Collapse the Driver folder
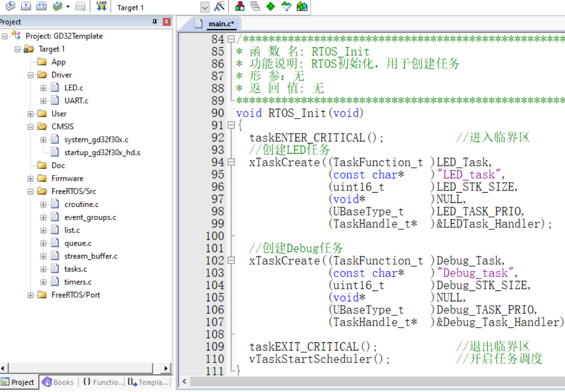 click(x=30, y=75)
